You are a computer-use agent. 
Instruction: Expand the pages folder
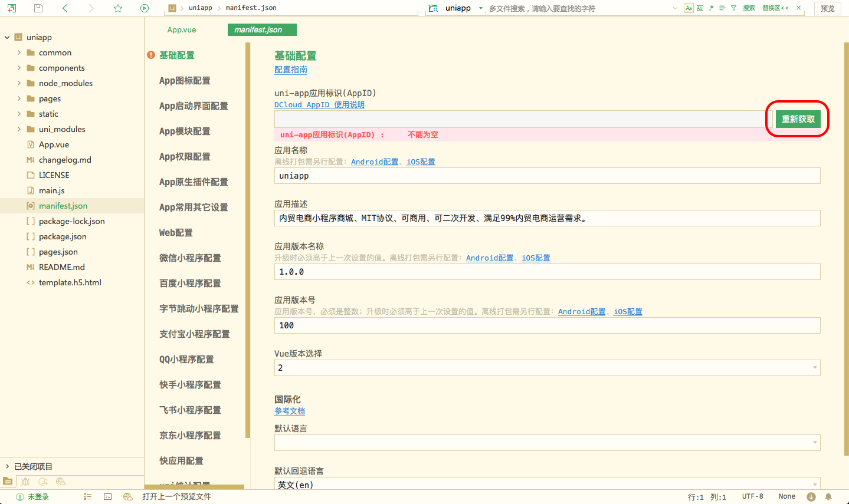coord(19,98)
